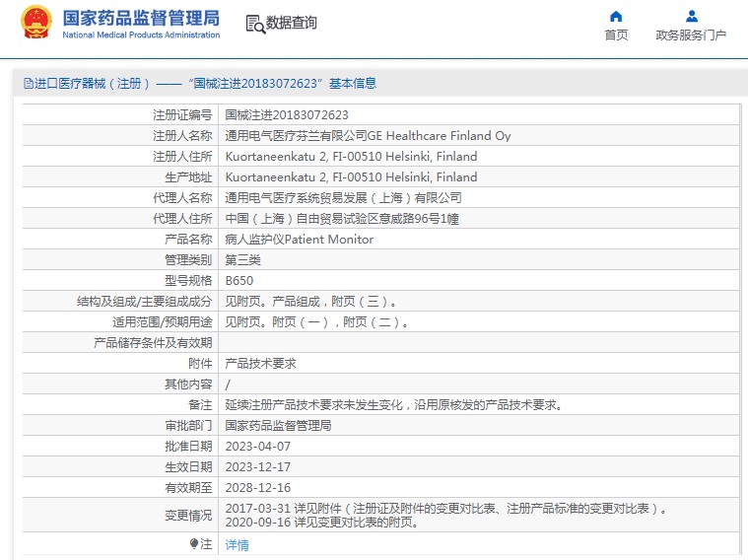
Task: Select approval date 2023-04-07
Action: click(257, 447)
